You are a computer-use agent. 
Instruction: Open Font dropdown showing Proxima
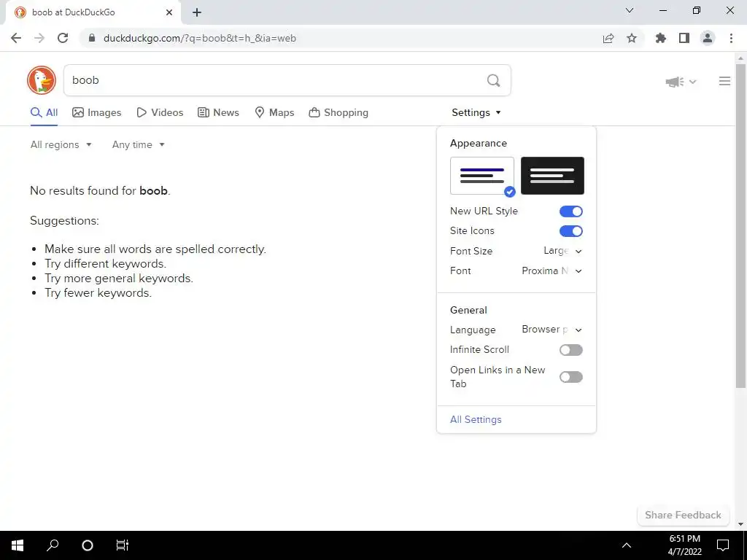[552, 271]
